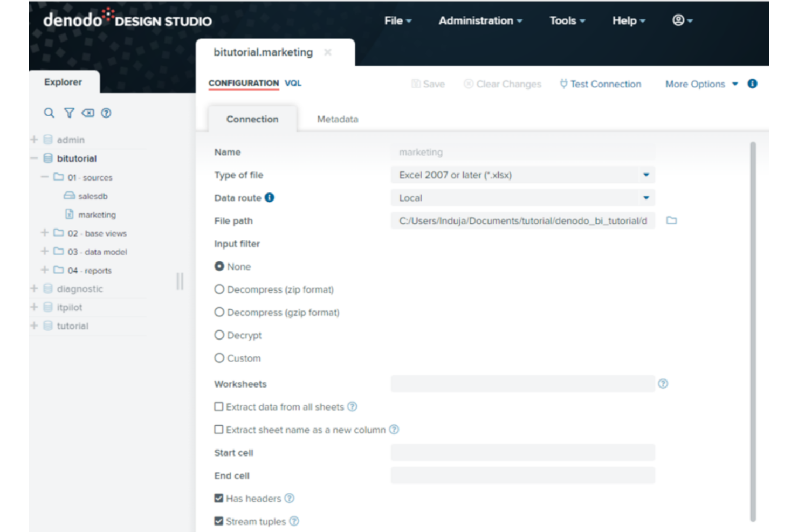
Task: Expand the itpilot database node
Action: [35, 307]
